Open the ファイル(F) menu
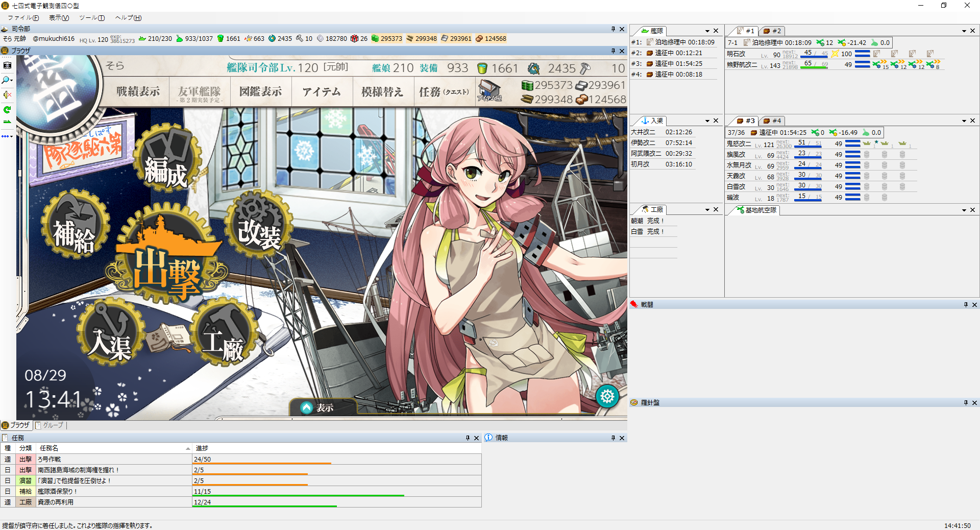This screenshot has width=980, height=530. point(23,18)
